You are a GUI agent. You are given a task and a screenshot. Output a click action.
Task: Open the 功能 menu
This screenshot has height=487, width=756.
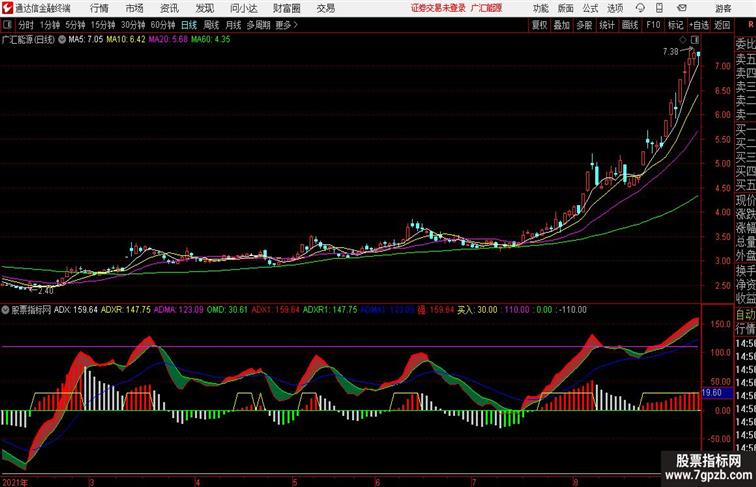[540, 8]
